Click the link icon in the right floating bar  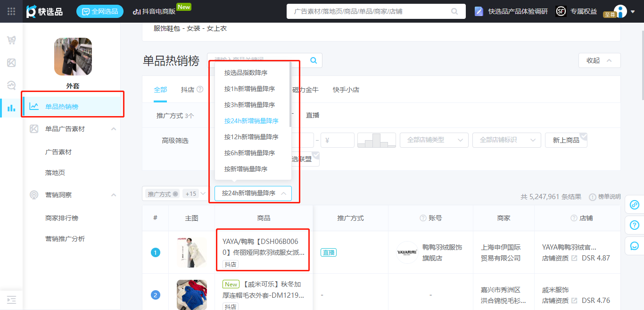635,205
